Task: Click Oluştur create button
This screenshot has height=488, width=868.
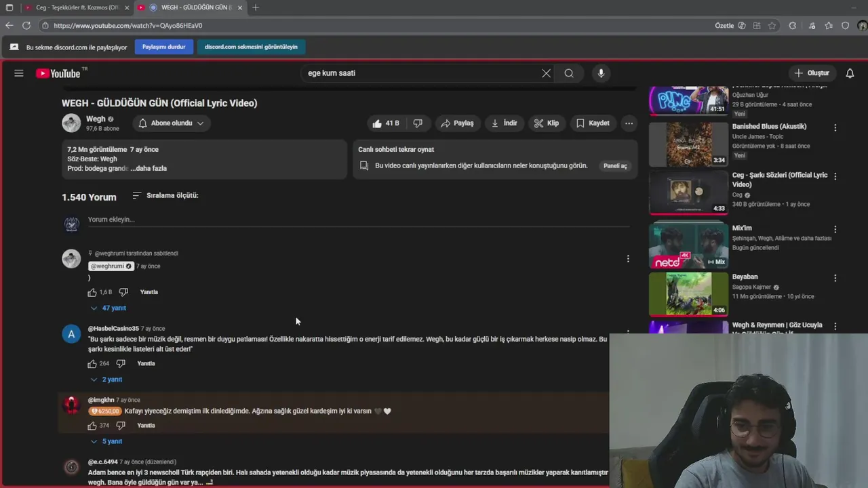Action: (x=812, y=73)
